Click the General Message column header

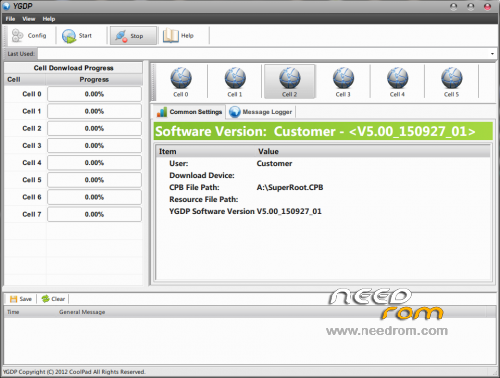coord(271,312)
